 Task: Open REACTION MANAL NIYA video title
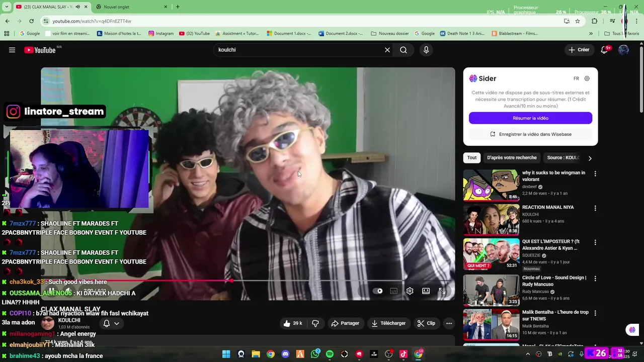click(548, 207)
